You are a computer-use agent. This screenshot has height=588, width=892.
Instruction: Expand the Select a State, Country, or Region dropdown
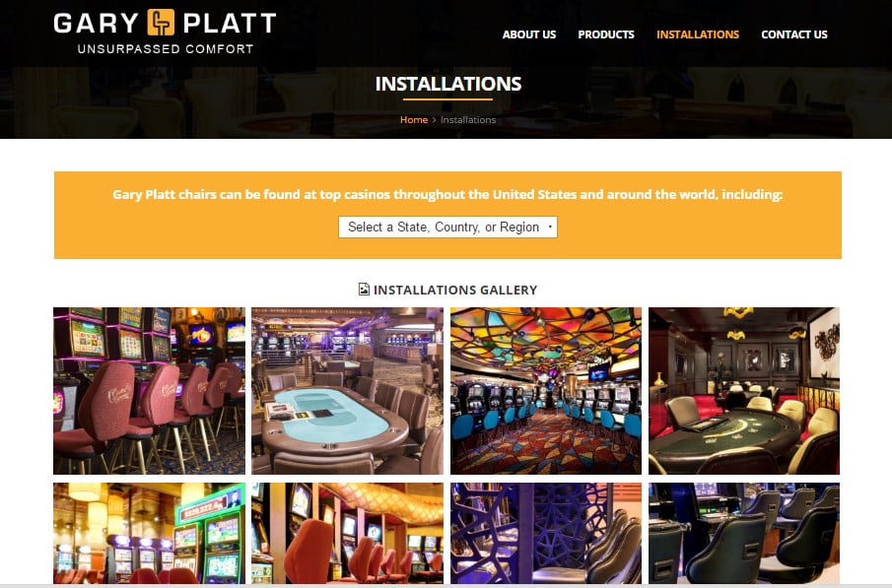click(447, 227)
